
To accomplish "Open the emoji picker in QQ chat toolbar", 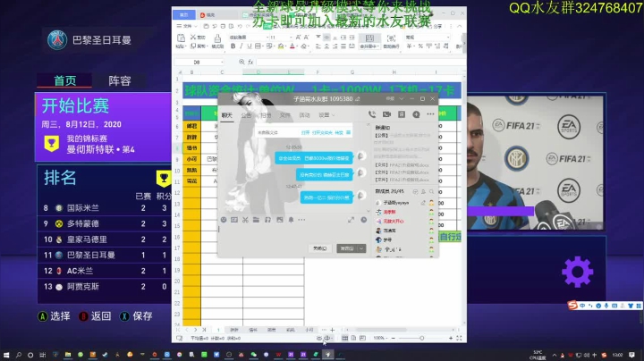I will (x=224, y=220).
